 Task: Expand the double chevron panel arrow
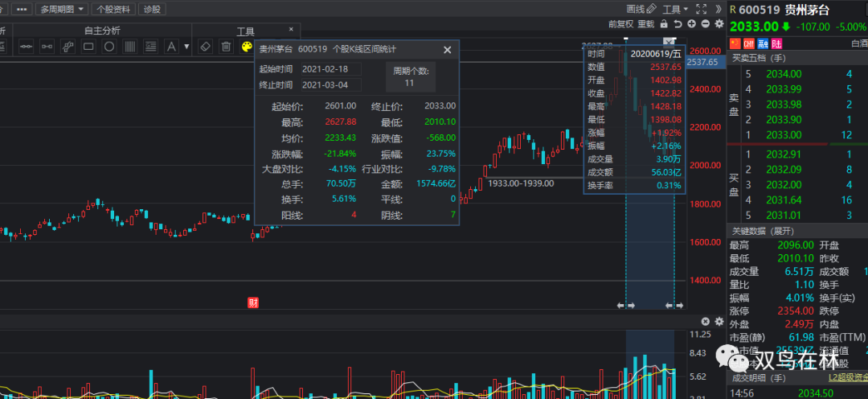click(719, 9)
